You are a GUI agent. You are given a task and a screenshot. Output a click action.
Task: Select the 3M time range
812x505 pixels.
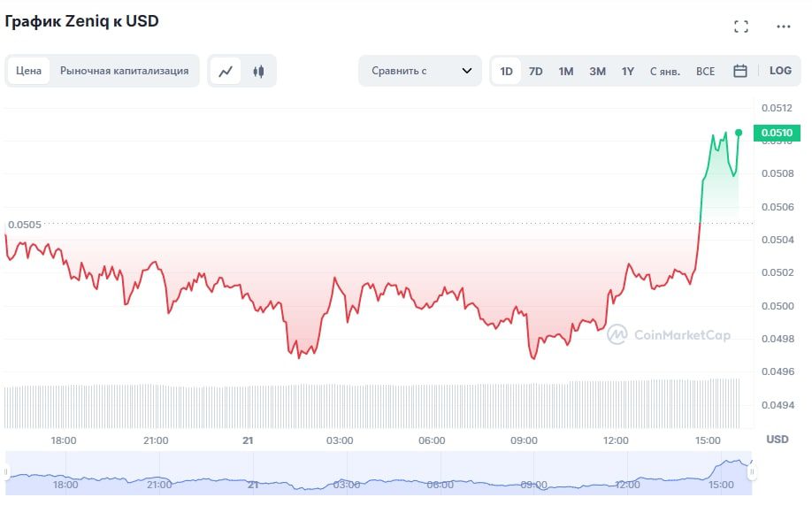click(597, 72)
